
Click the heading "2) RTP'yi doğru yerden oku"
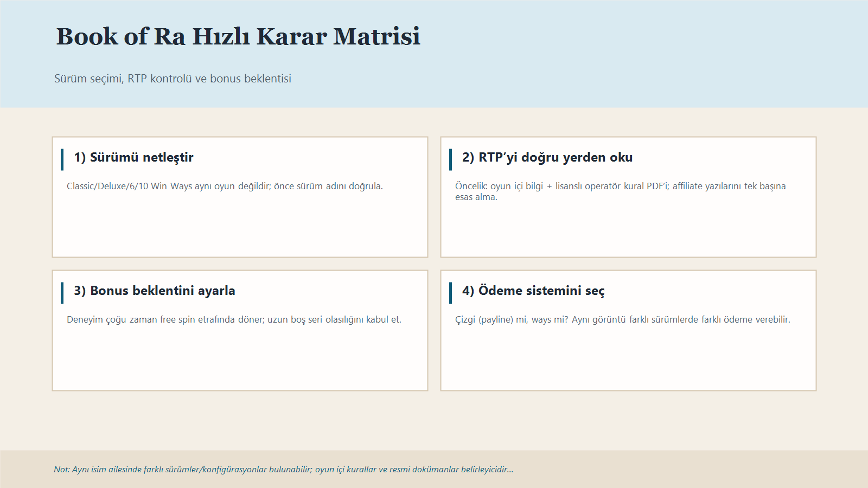547,158
